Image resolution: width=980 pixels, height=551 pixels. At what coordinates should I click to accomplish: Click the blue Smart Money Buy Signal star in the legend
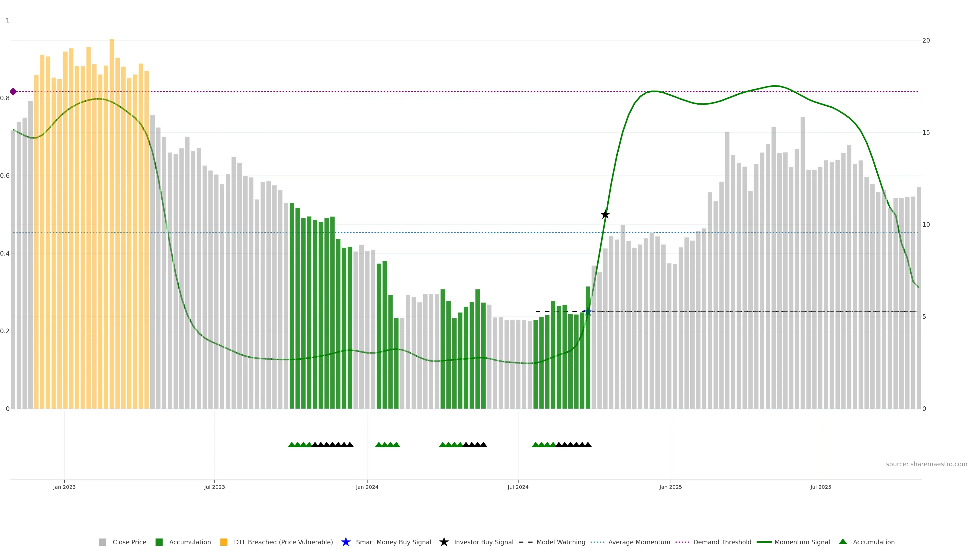point(346,542)
